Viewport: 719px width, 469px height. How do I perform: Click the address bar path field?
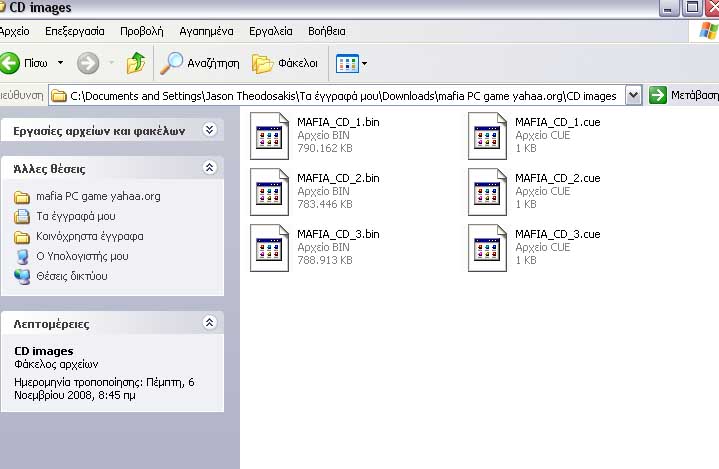(x=340, y=96)
